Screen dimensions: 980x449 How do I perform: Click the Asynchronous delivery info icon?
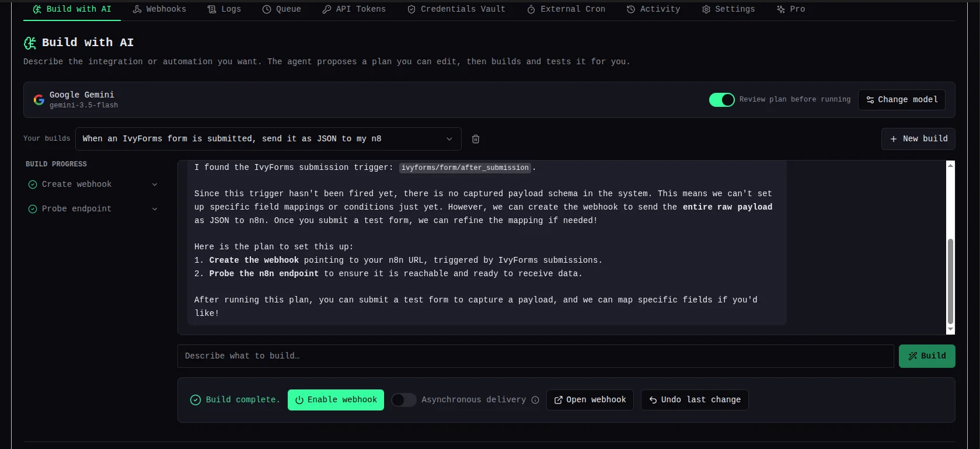click(x=535, y=400)
